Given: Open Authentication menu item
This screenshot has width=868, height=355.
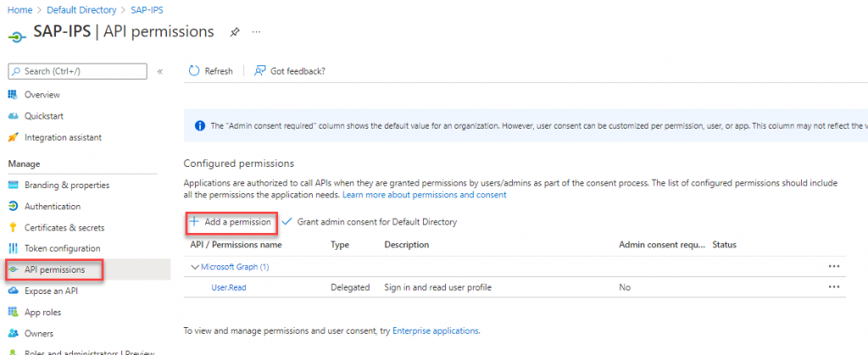Looking at the screenshot, I should pos(52,206).
